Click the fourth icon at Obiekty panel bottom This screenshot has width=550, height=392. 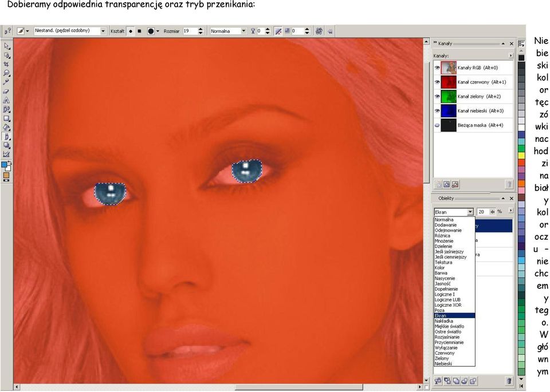(465, 381)
